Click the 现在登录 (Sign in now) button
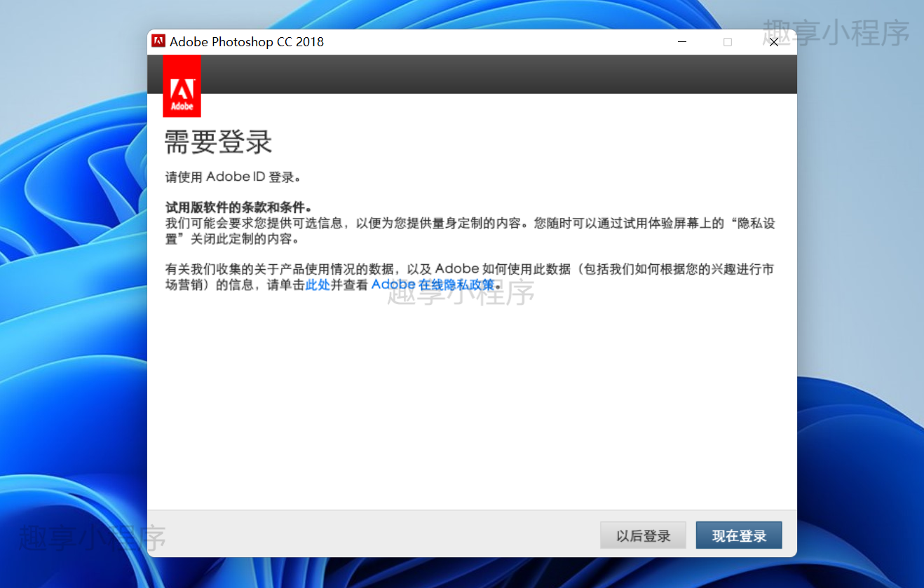Viewport: 924px width, 588px height. [x=738, y=535]
